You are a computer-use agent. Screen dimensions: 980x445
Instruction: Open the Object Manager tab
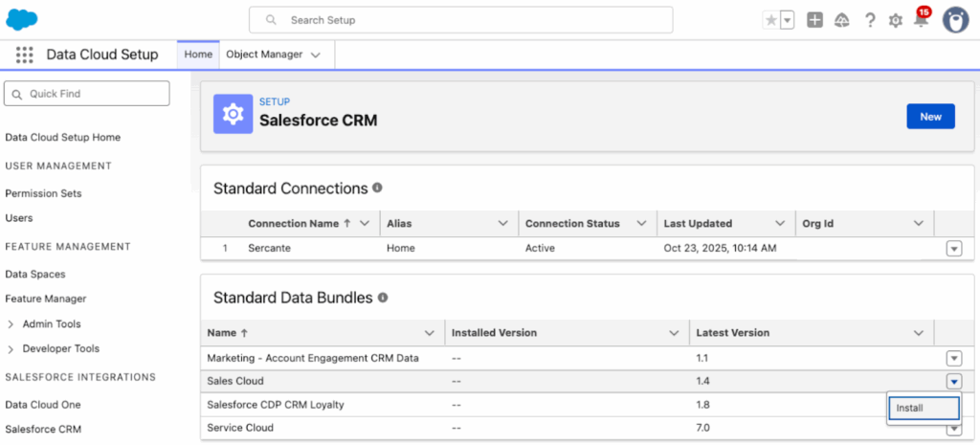pos(264,55)
